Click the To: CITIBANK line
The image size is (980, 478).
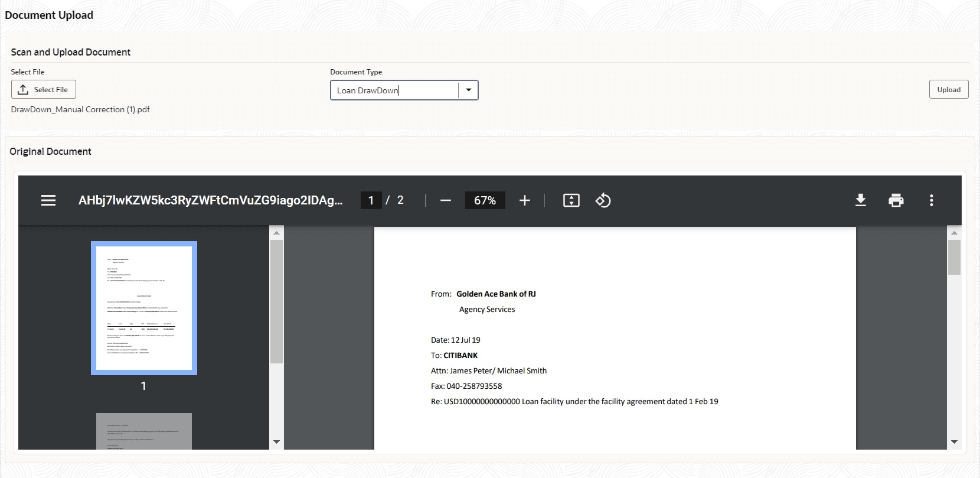click(x=455, y=355)
